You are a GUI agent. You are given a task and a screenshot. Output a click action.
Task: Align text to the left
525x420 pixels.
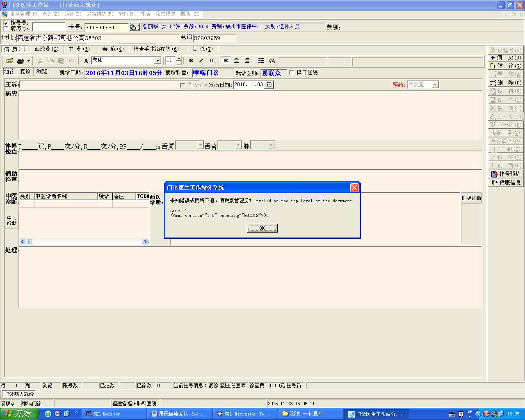click(x=226, y=61)
